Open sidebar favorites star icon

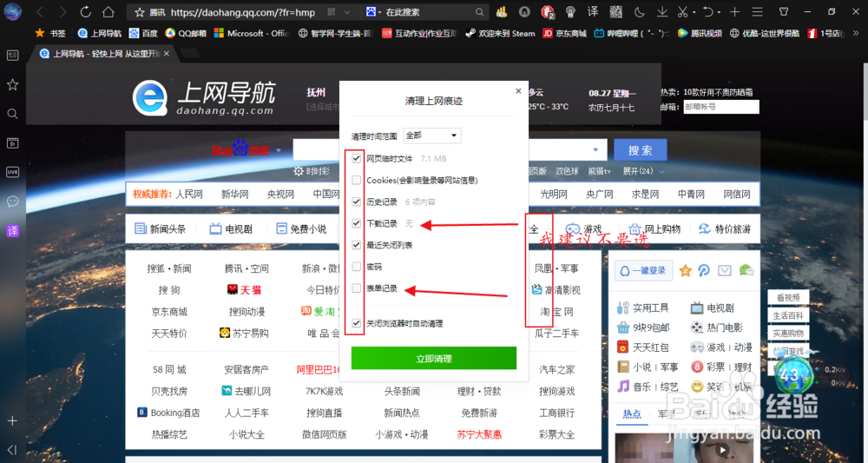pyautogui.click(x=12, y=84)
